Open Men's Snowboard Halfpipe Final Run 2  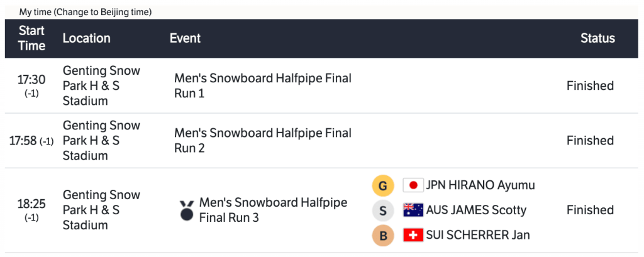262,141
